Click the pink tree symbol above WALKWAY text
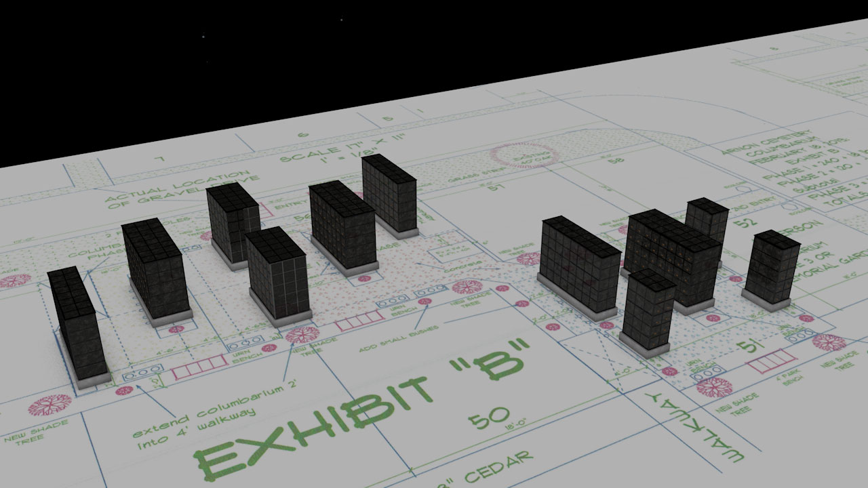This screenshot has height=488, width=868. point(713,388)
